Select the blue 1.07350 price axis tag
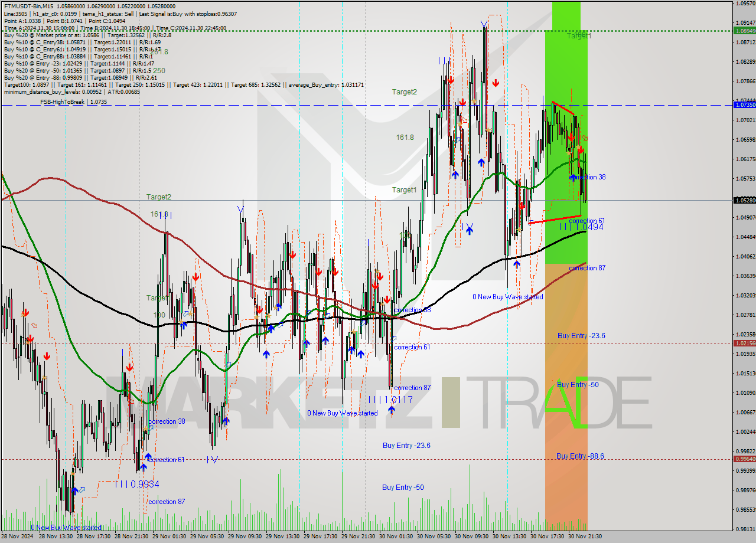This screenshot has height=543, width=756. (x=744, y=104)
